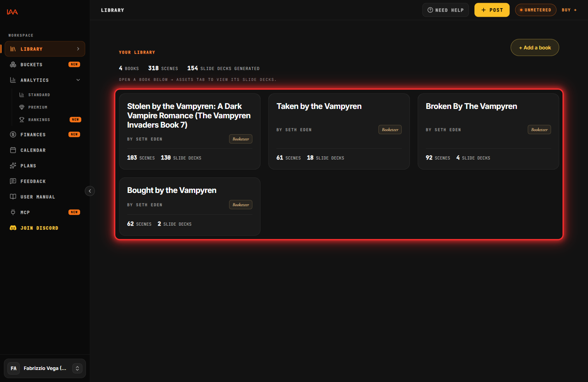Click the Finances dollar icon
Viewport: 588px width, 382px height.
(x=13, y=135)
